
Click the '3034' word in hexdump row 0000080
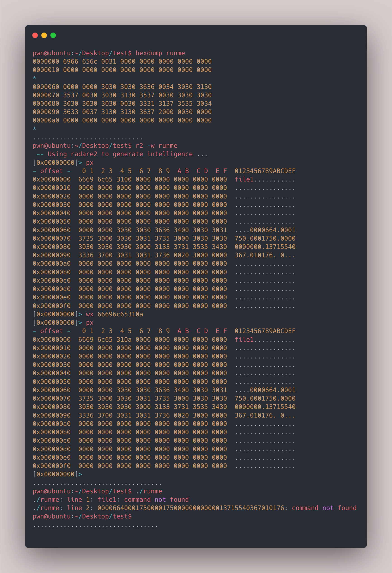coord(204,104)
